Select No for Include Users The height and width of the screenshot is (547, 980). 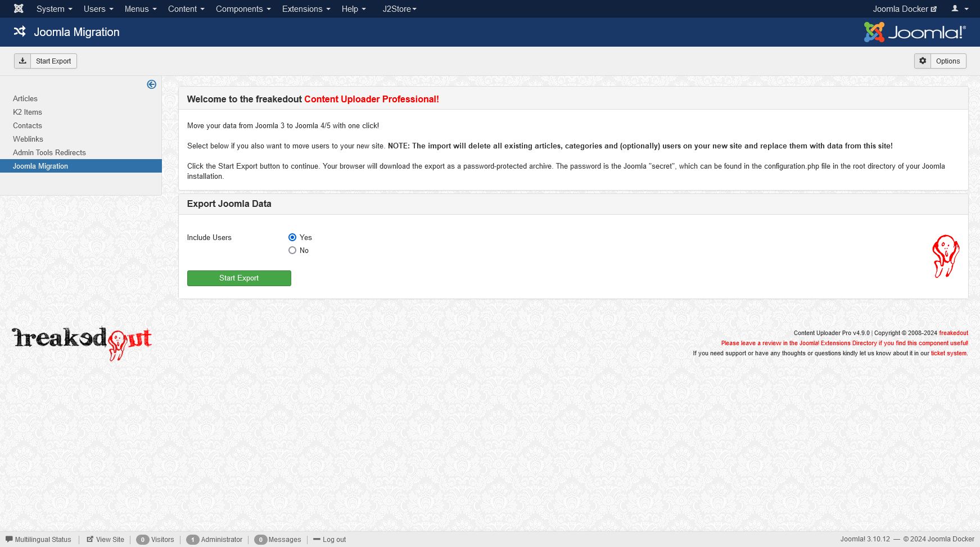click(x=292, y=250)
